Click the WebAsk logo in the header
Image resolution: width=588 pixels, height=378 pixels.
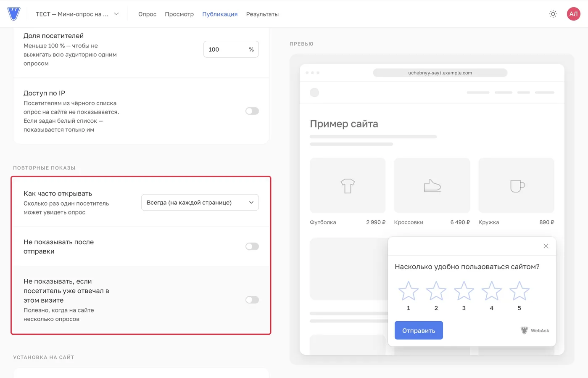tap(14, 14)
